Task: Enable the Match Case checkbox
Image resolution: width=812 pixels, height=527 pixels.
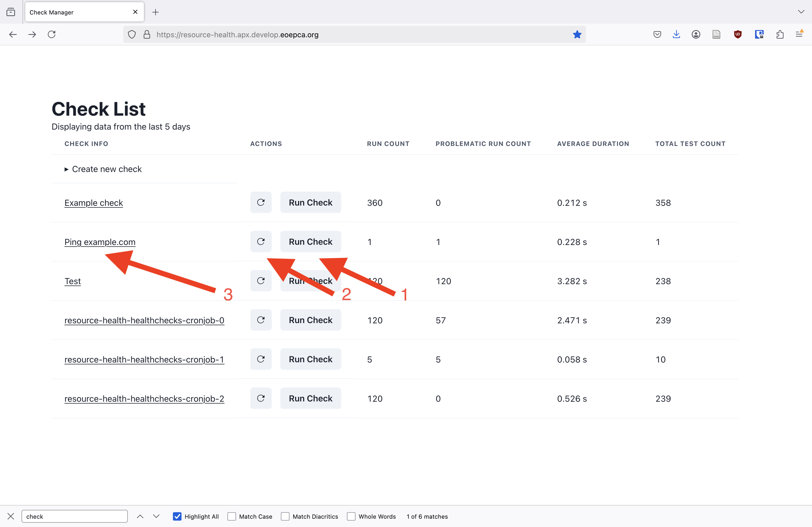Action: (x=232, y=517)
